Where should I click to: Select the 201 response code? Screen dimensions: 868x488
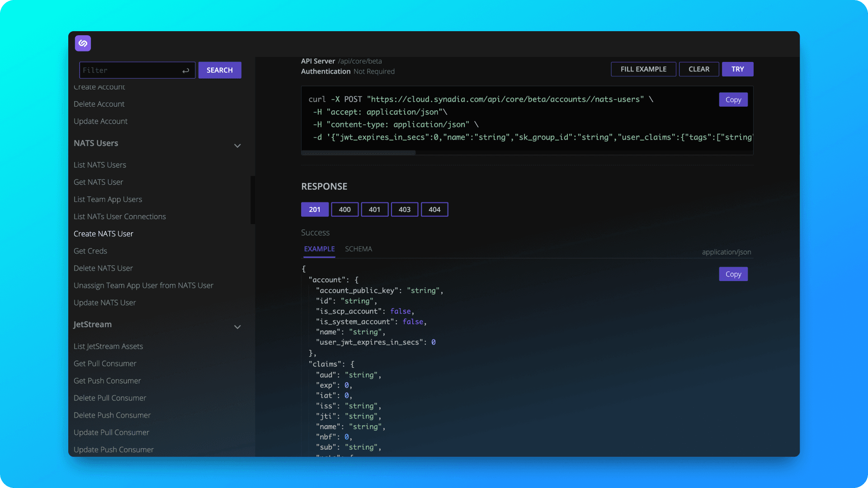(315, 210)
